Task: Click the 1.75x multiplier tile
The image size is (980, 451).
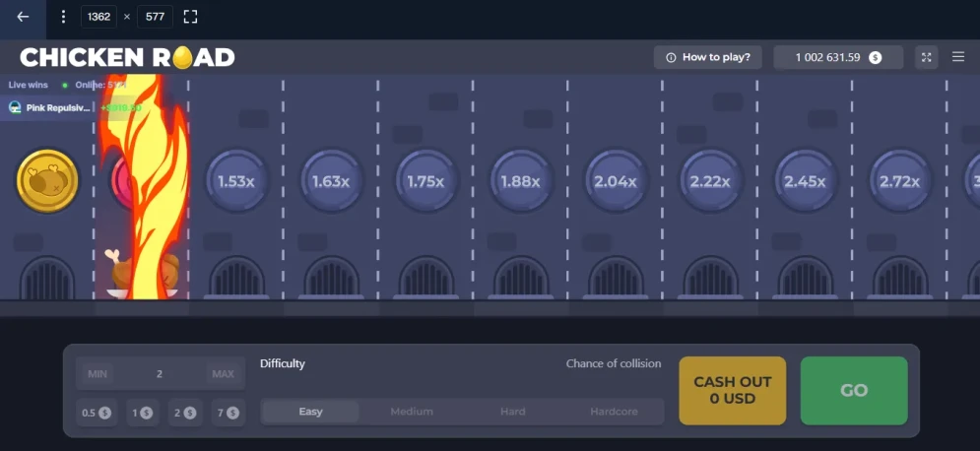Action: point(426,181)
